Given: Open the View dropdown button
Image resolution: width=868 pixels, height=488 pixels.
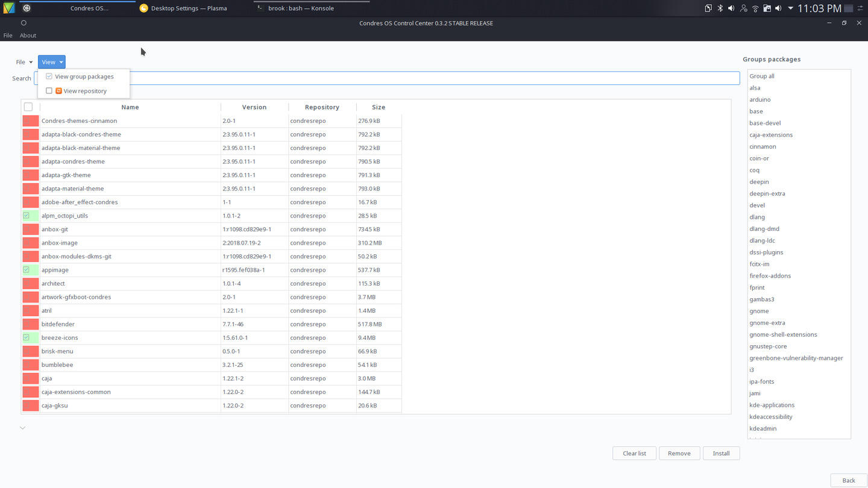Looking at the screenshot, I should point(51,62).
